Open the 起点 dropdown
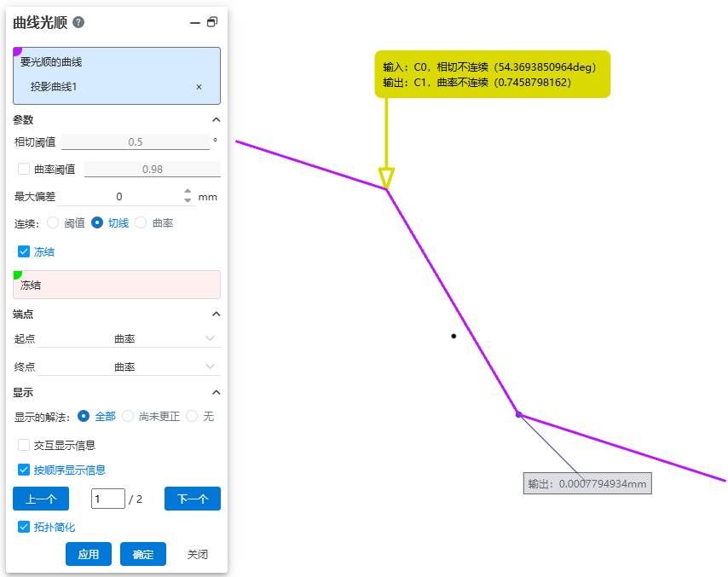Screen dimensions: 728x577 [x=128, y=339]
